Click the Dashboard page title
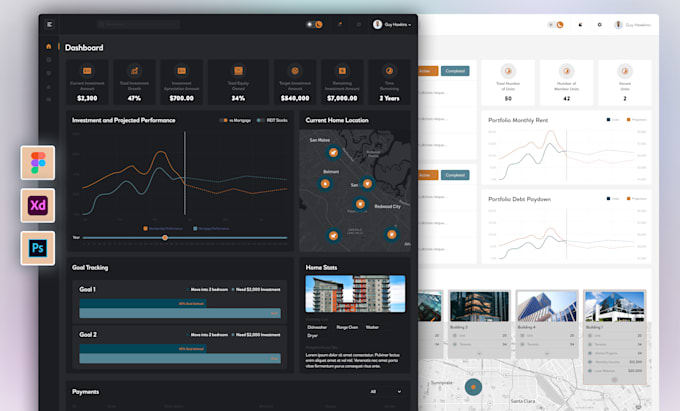The width and height of the screenshot is (680, 411). [x=84, y=47]
